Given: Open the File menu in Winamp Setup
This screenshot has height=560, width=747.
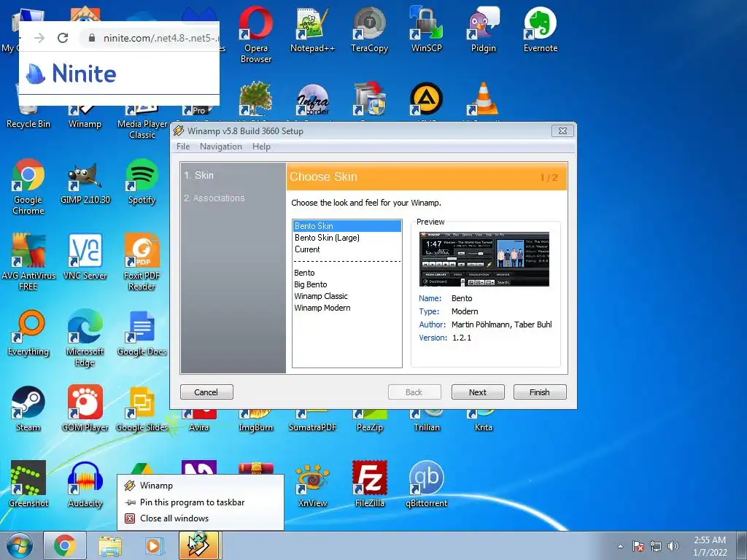Looking at the screenshot, I should click(183, 147).
